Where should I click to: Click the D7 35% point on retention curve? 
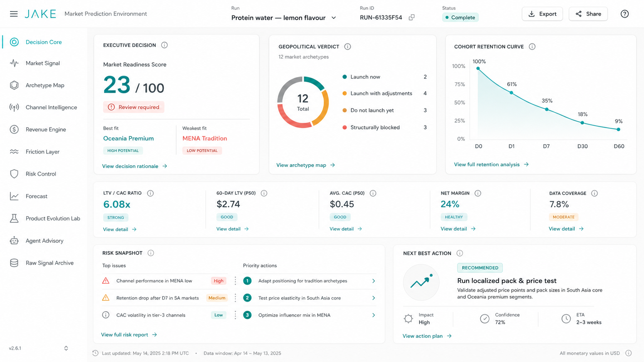point(547,109)
